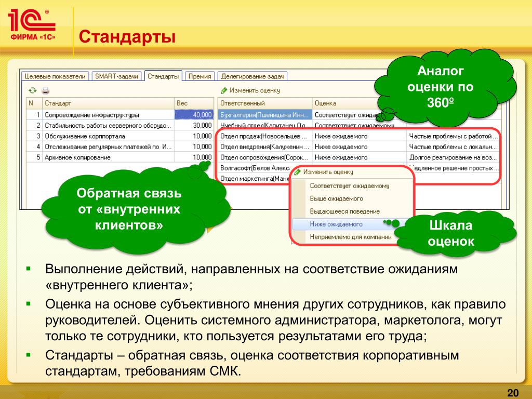Select row Обслуживание корппортала
The height and width of the screenshot is (399, 532).
[120, 136]
